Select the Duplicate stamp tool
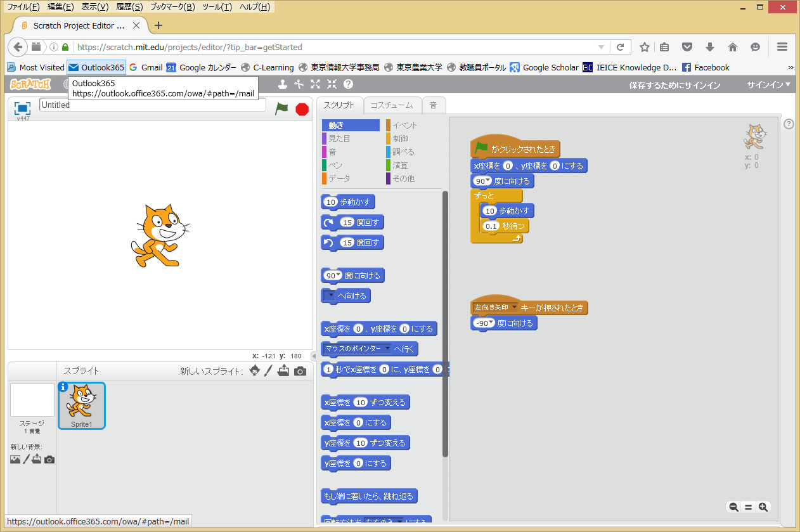 pos(283,84)
